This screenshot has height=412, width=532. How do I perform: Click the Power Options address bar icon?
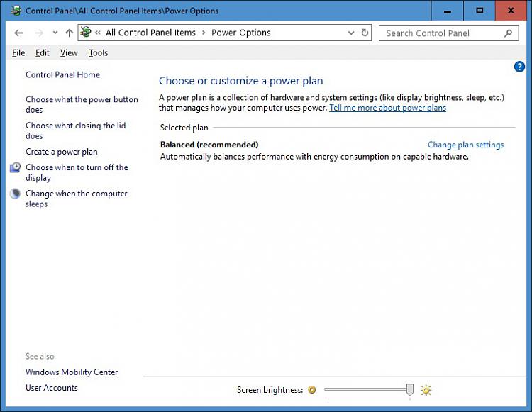click(x=86, y=32)
